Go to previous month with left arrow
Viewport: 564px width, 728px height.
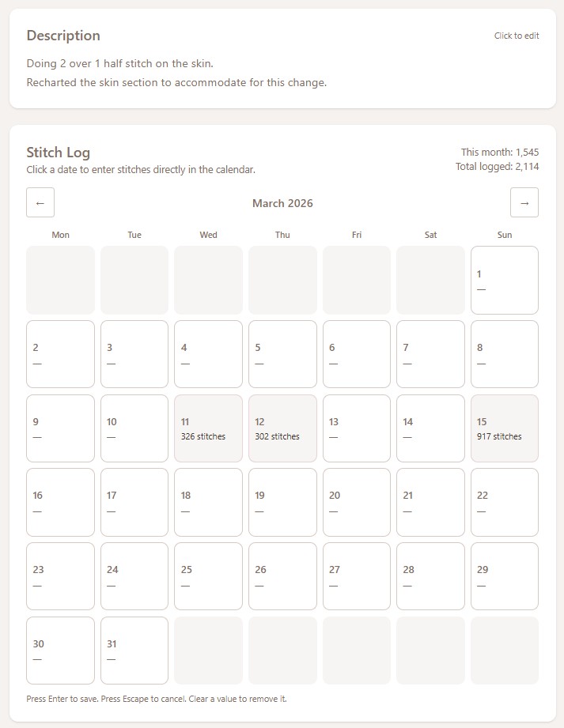click(40, 202)
